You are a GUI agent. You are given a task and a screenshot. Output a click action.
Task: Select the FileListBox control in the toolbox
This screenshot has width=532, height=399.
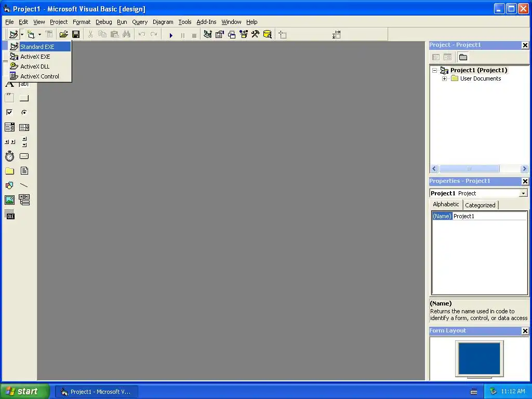(x=24, y=170)
